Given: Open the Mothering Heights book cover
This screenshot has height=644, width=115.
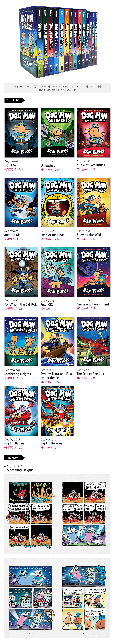Looking at the screenshot, I should [21, 341].
